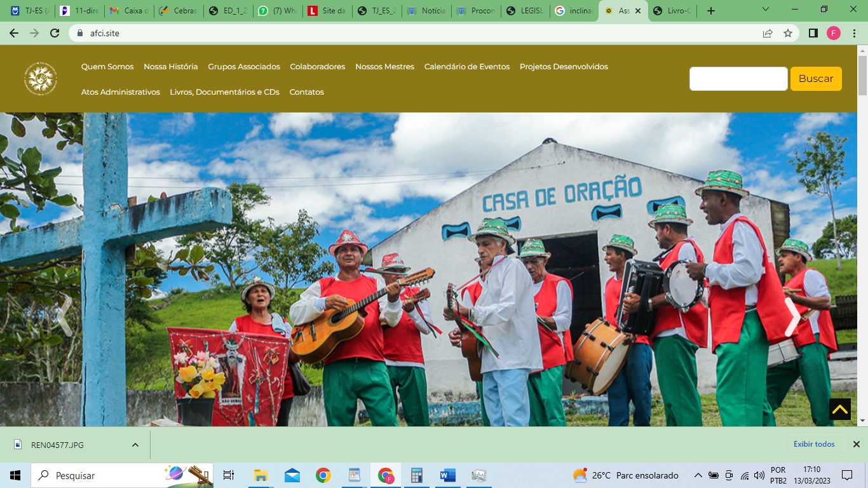This screenshot has width=868, height=488.
Task: Open the browser side panel icon
Action: (x=813, y=33)
